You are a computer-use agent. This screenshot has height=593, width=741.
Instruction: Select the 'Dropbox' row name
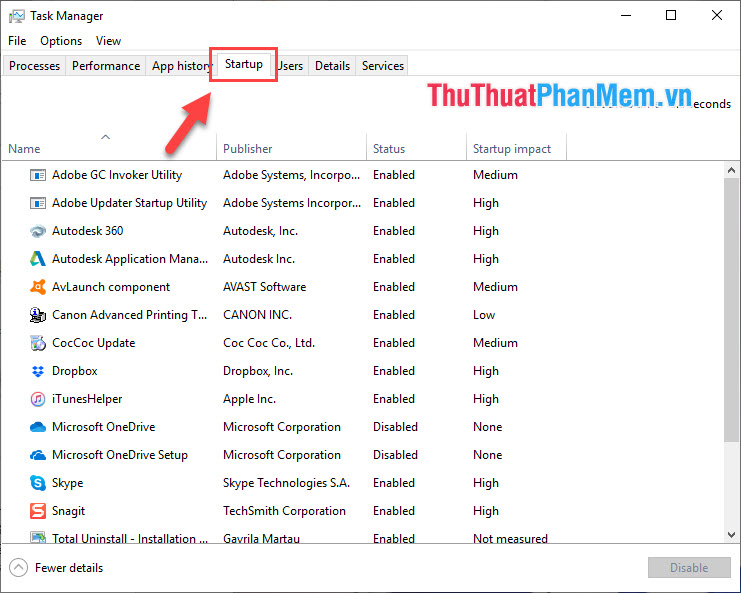pyautogui.click(x=75, y=371)
